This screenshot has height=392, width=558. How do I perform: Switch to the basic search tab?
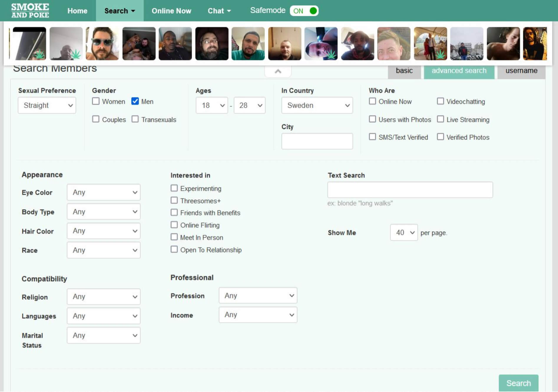404,71
